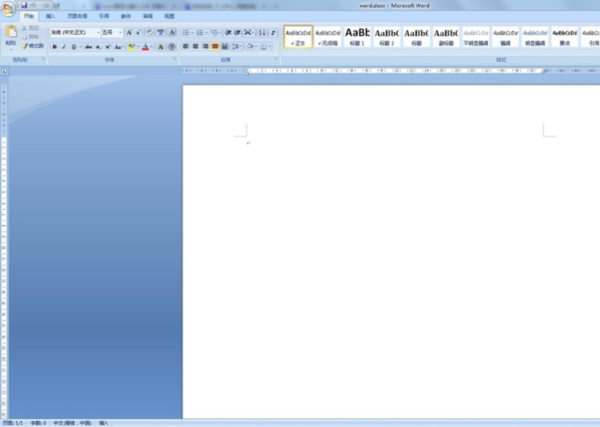
Task: Expand the Paragraph dialog launcher
Action: tap(276, 59)
